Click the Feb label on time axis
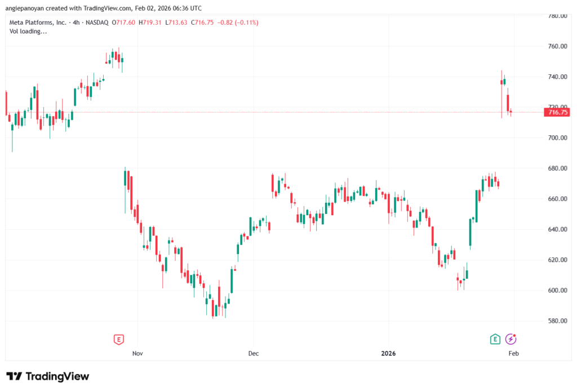Screen dimensions: 577x392 513,354
